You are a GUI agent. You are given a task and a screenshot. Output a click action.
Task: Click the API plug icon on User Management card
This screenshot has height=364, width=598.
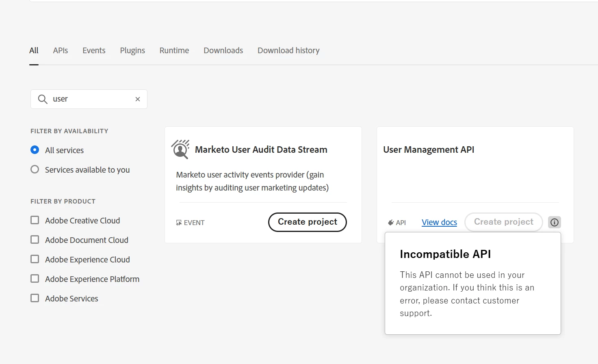[391, 223]
